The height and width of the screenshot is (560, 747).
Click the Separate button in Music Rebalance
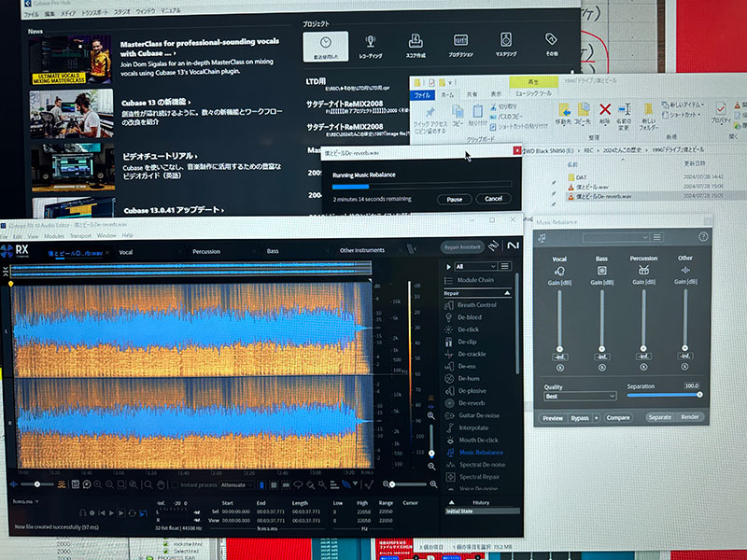(660, 417)
